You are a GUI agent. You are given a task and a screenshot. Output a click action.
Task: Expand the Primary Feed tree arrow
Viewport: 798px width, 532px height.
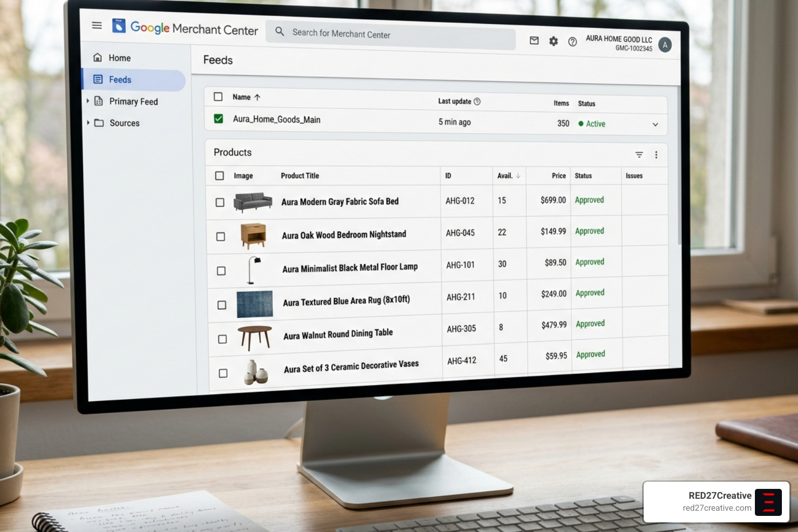tap(88, 101)
